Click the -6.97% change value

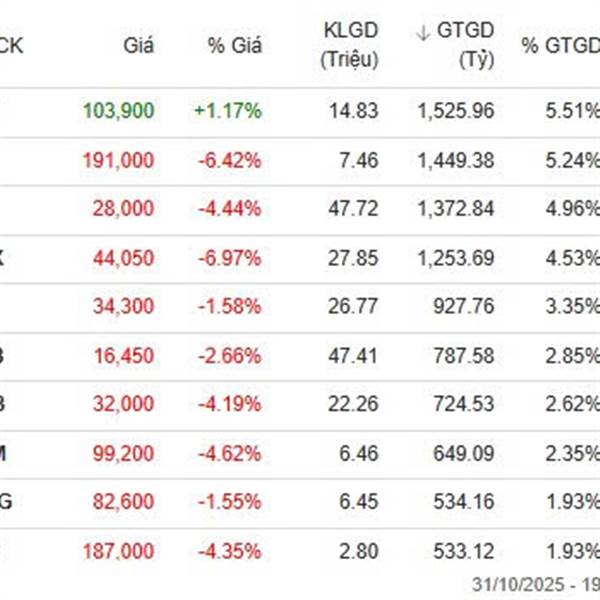[234, 258]
